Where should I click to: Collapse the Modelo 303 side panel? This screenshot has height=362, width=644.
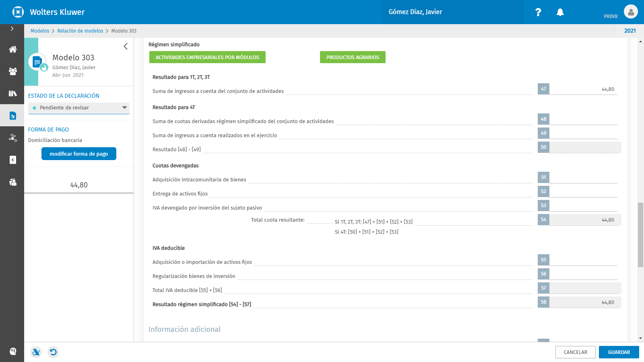[126, 46]
